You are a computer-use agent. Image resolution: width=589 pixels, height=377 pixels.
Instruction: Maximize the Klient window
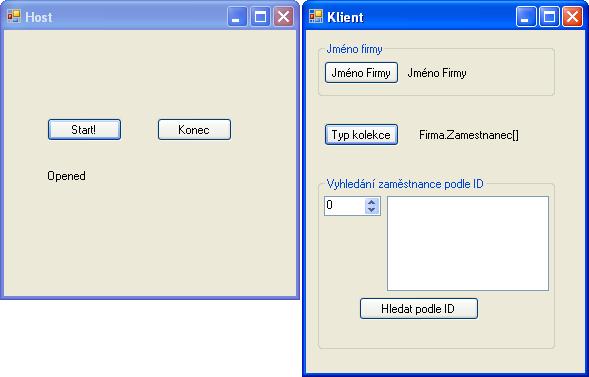click(x=549, y=17)
